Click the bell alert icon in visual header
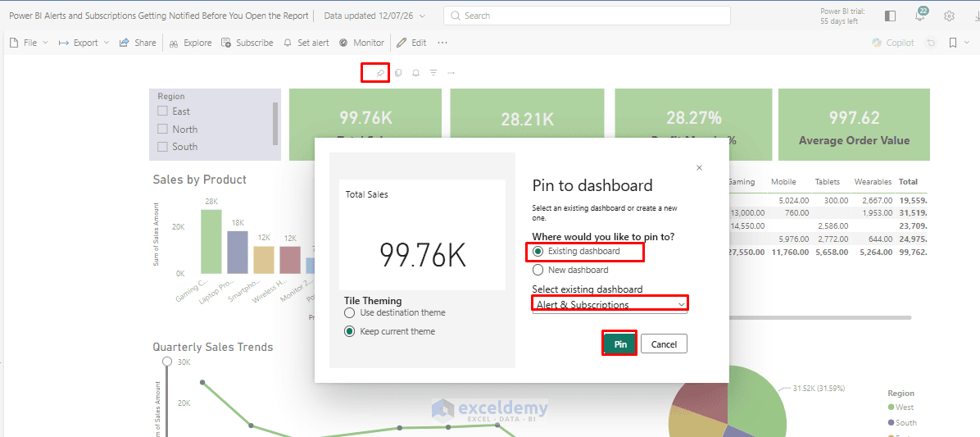Image resolution: width=980 pixels, height=437 pixels. [415, 73]
